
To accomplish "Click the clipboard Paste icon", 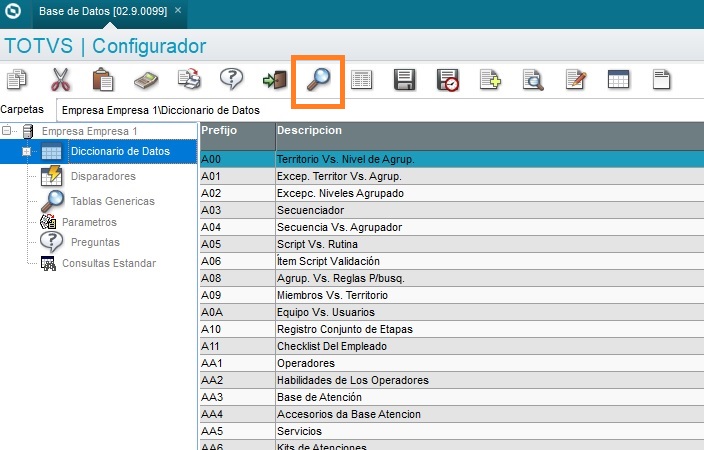I will 103,79.
